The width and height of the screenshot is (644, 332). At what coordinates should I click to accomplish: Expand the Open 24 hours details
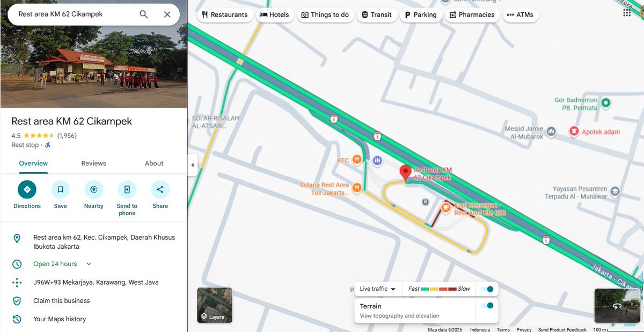[89, 264]
